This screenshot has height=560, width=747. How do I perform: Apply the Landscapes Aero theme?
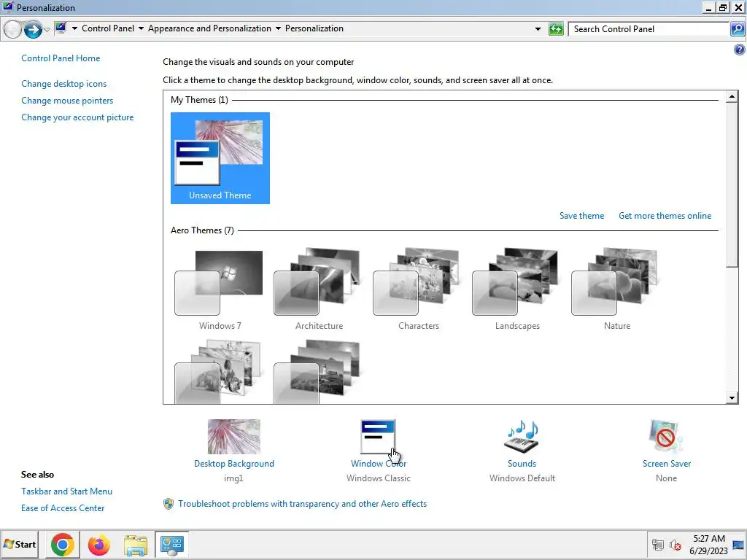(x=517, y=290)
